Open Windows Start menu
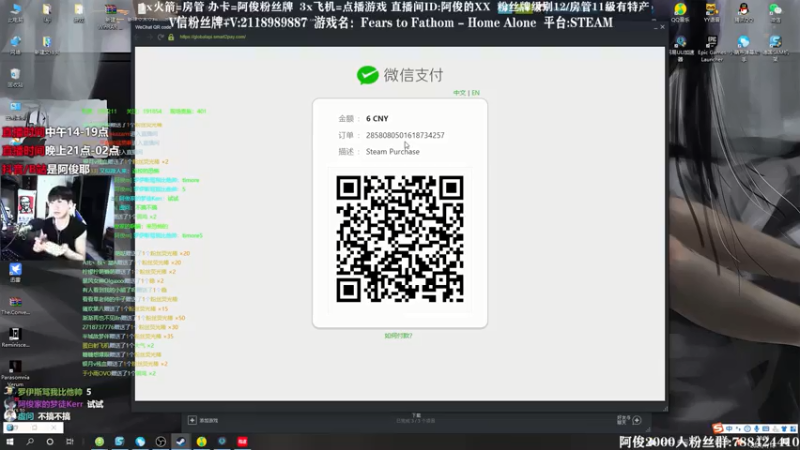The width and height of the screenshot is (800, 450). (x=10, y=441)
